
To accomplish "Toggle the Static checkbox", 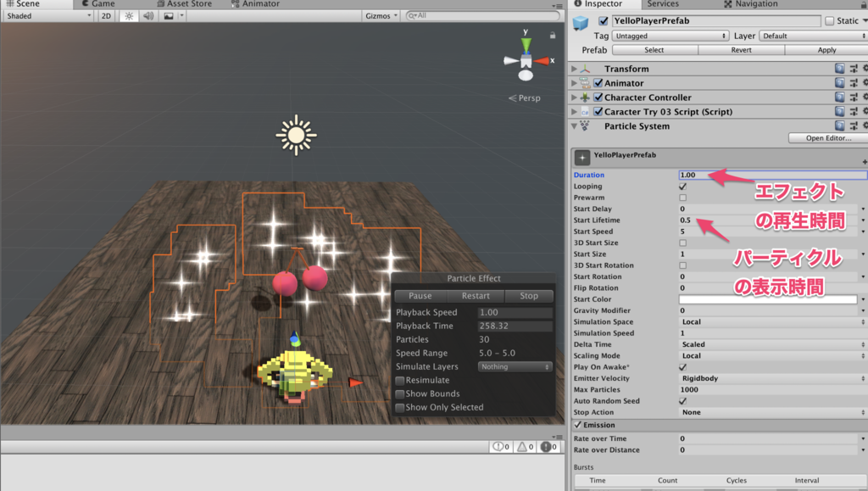I will click(829, 21).
